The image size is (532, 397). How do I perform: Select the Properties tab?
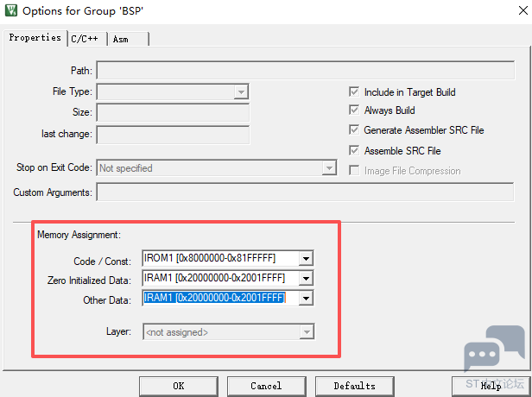(x=35, y=38)
